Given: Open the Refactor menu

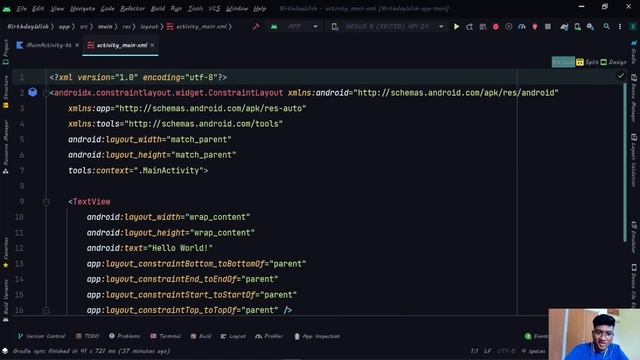Looking at the screenshot, I should [133, 9].
